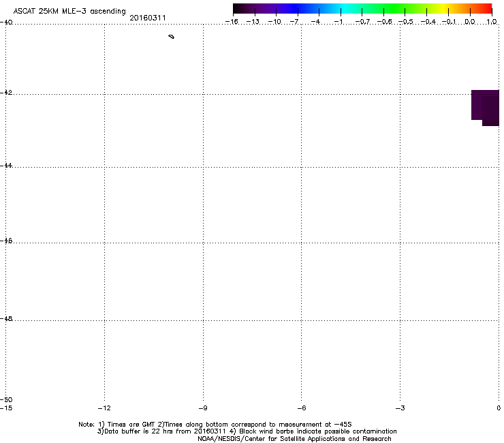This screenshot has width=504, height=443.
Task: Click the "-3" longitude axis label
Action: [x=400, y=408]
